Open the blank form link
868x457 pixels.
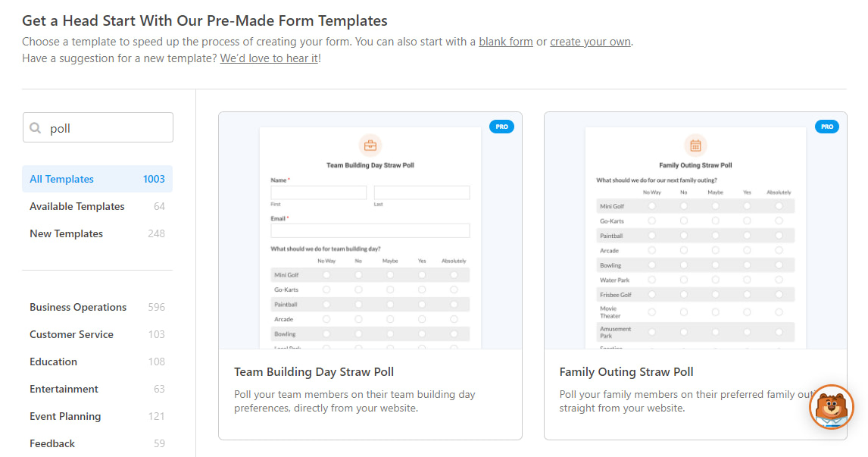tap(505, 42)
